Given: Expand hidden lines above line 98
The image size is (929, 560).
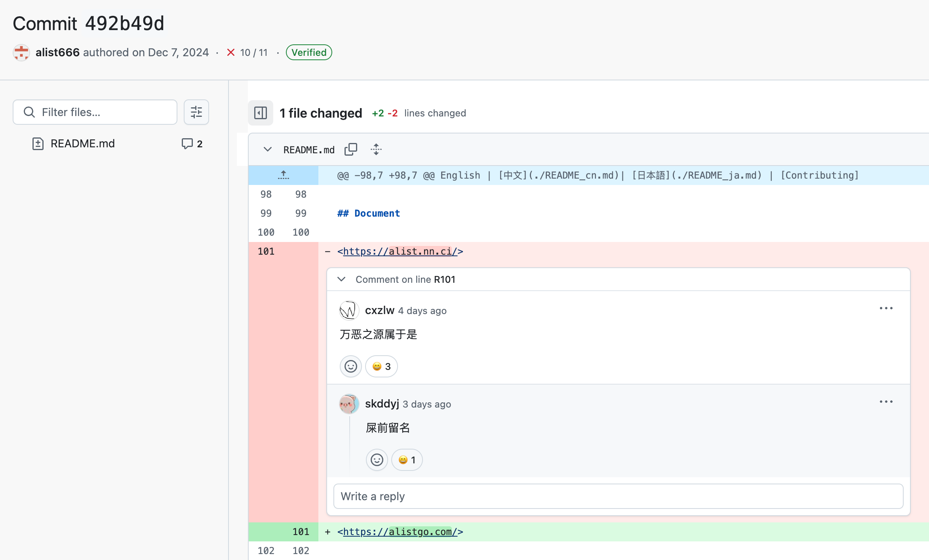Looking at the screenshot, I should point(283,175).
